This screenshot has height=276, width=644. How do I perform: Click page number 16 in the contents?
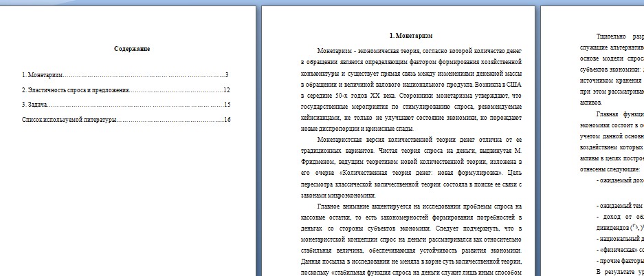click(x=227, y=120)
